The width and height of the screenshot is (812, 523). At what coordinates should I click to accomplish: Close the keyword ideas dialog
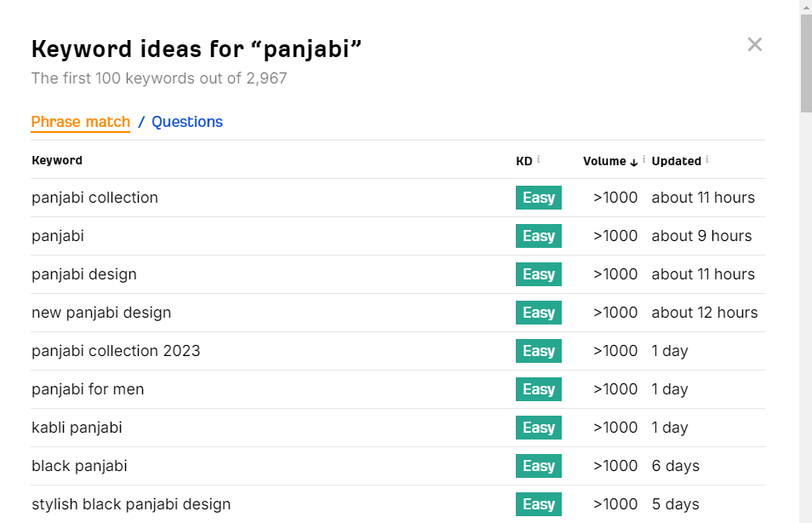point(754,44)
